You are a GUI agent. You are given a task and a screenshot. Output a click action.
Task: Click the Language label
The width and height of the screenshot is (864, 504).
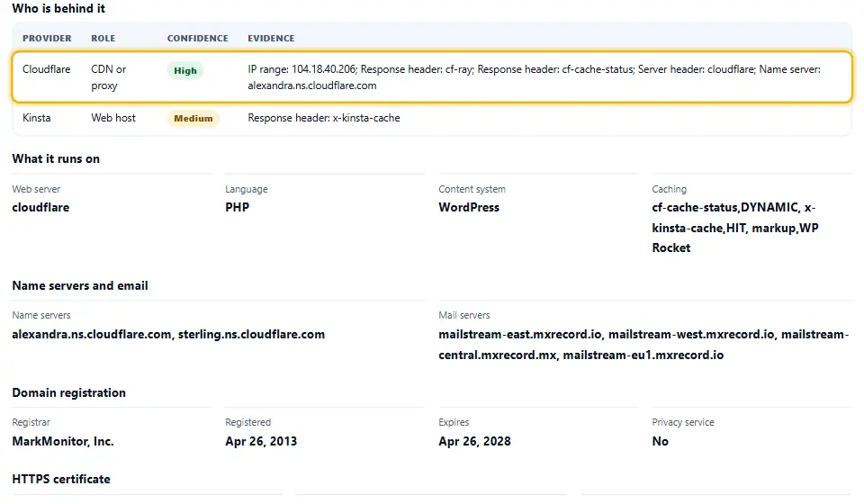247,189
